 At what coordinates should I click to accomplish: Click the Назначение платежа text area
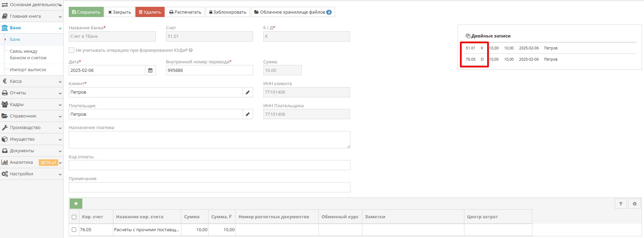(x=209, y=140)
